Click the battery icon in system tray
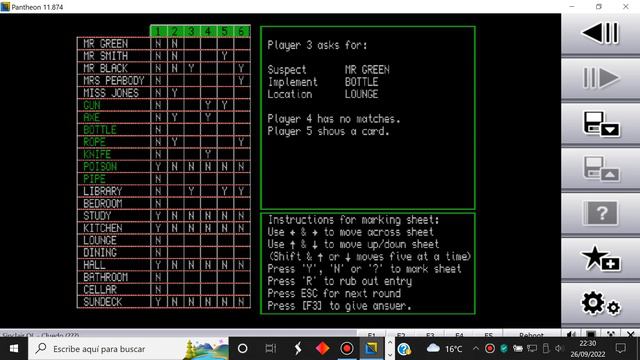 [518, 349]
